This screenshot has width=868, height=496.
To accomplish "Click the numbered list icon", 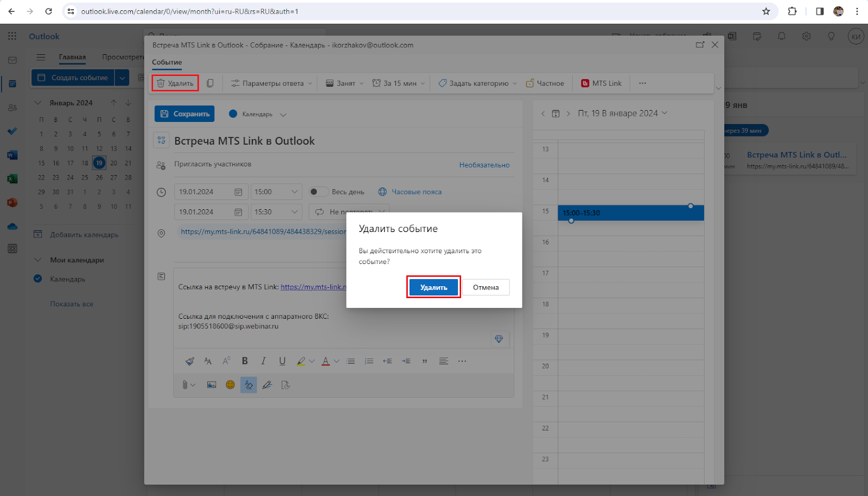I will coord(369,361).
